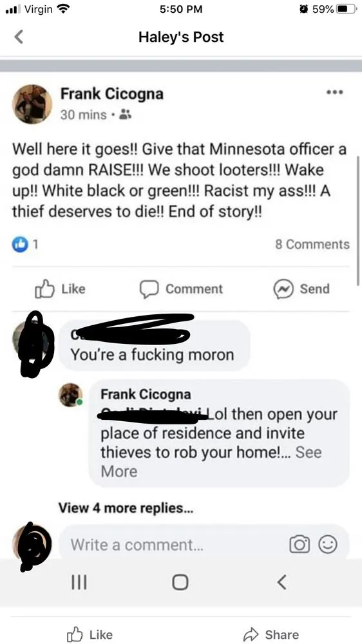
Task: Tap the back arrow beside Haley's Post
Action: (19, 37)
